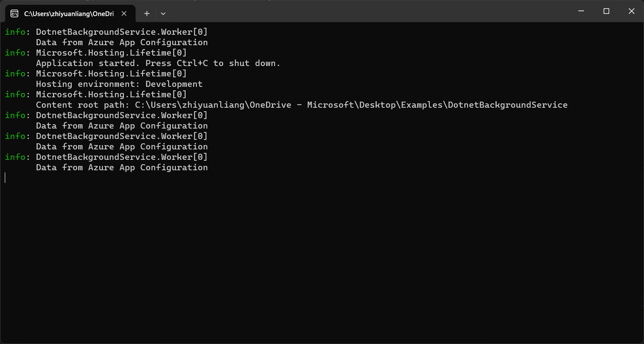Open a new terminal tab
This screenshot has width=644, height=344.
pyautogui.click(x=147, y=13)
